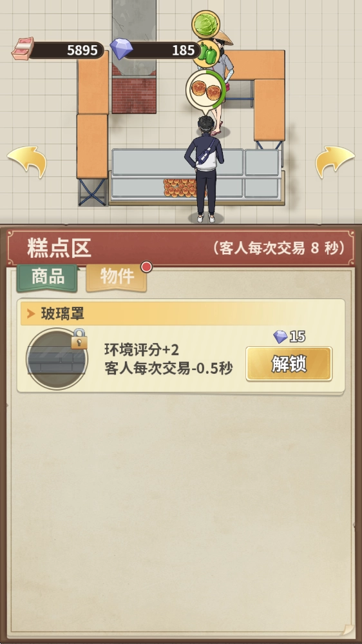Tap the cash stack money icon

(22, 49)
